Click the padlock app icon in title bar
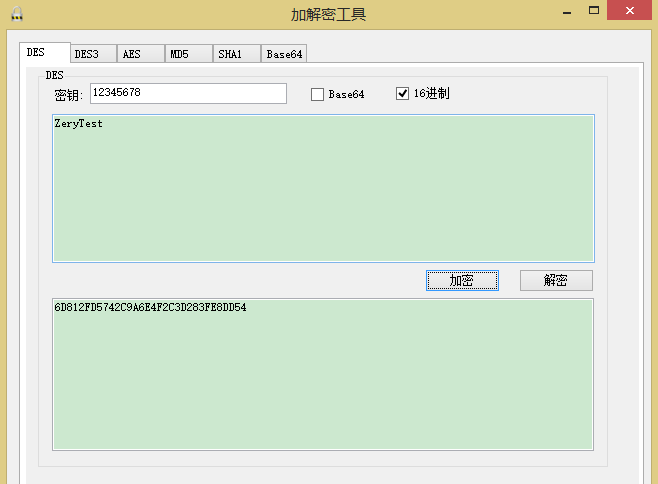 17,14
